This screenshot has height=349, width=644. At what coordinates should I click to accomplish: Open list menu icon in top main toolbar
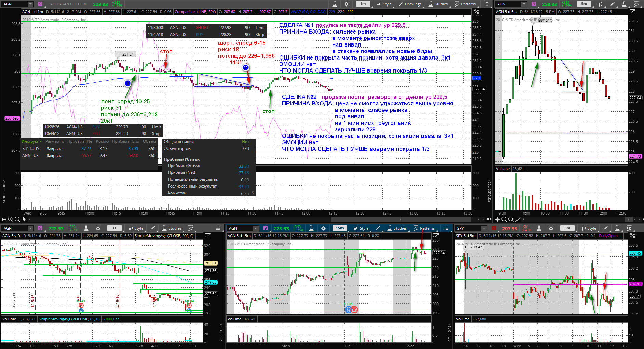point(486,4)
